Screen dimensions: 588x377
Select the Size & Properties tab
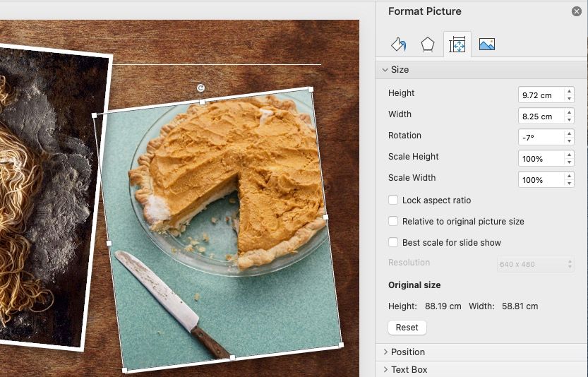click(x=457, y=44)
